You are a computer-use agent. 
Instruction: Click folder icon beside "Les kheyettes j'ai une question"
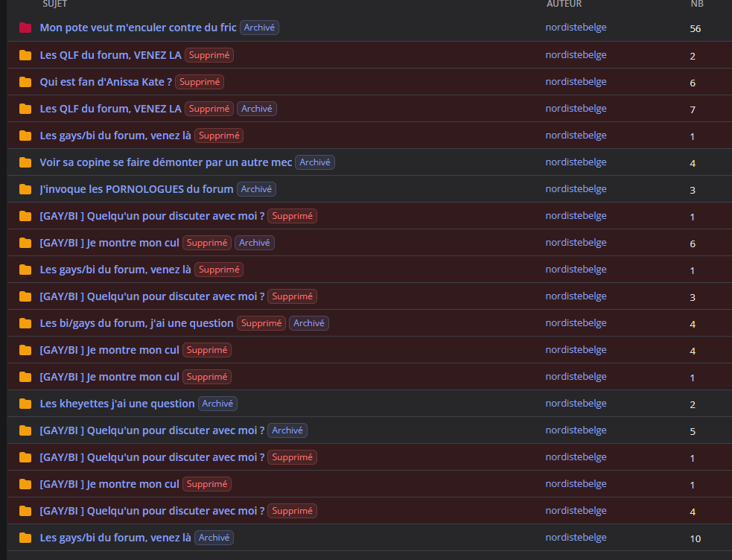(x=25, y=404)
